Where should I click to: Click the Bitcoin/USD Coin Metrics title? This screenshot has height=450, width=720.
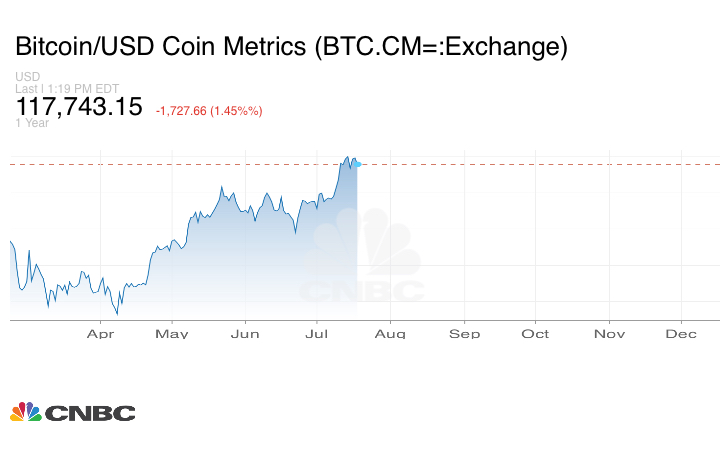click(292, 47)
